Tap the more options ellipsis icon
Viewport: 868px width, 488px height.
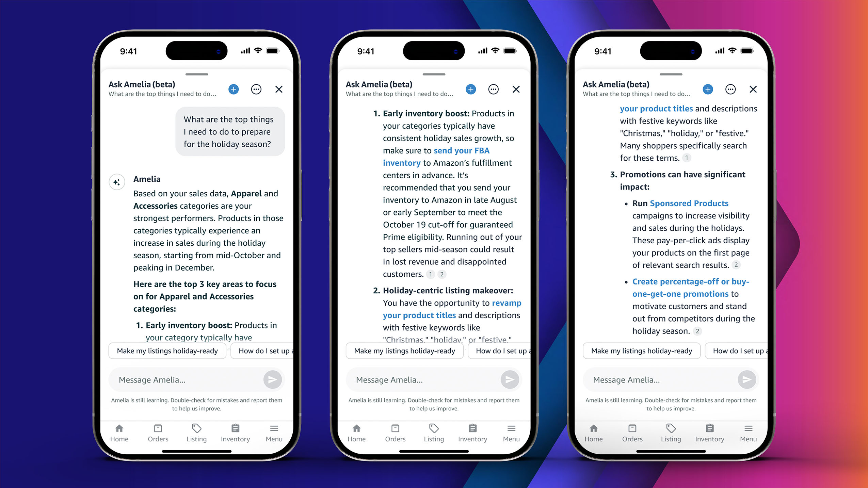256,89
